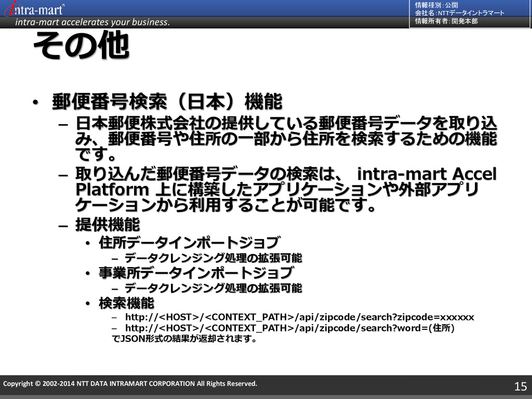Click the 情報種別:公開 label
Image resolution: width=532 pixels, height=399 pixels.
click(x=436, y=5)
